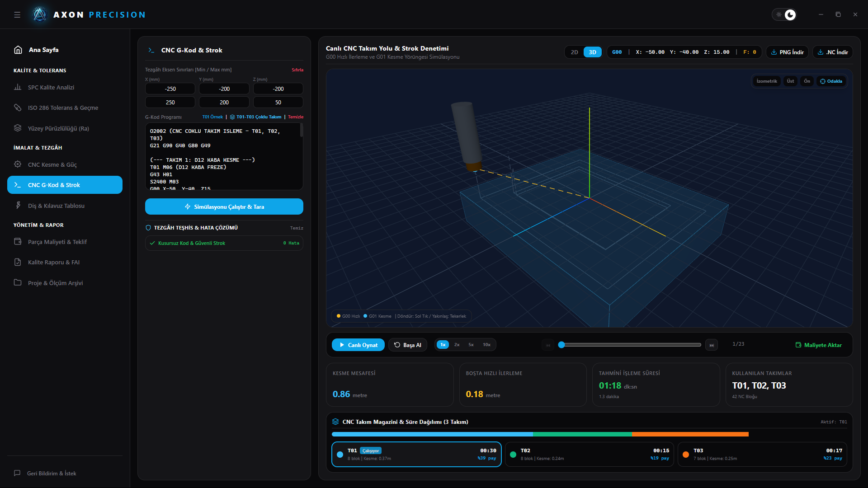
Task: Edit the X min field showing -250
Action: point(170,89)
